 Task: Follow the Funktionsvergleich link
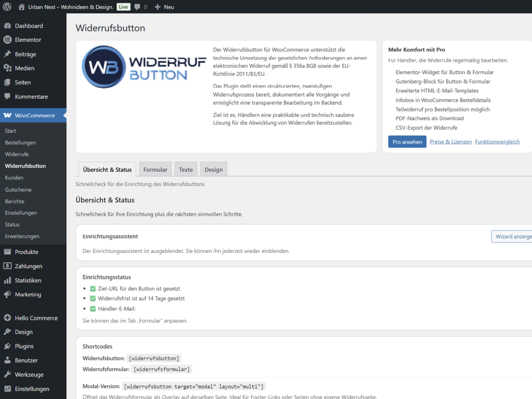click(497, 142)
